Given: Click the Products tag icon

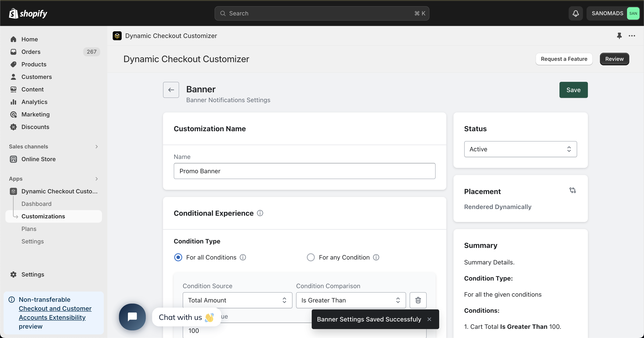Looking at the screenshot, I should point(13,64).
